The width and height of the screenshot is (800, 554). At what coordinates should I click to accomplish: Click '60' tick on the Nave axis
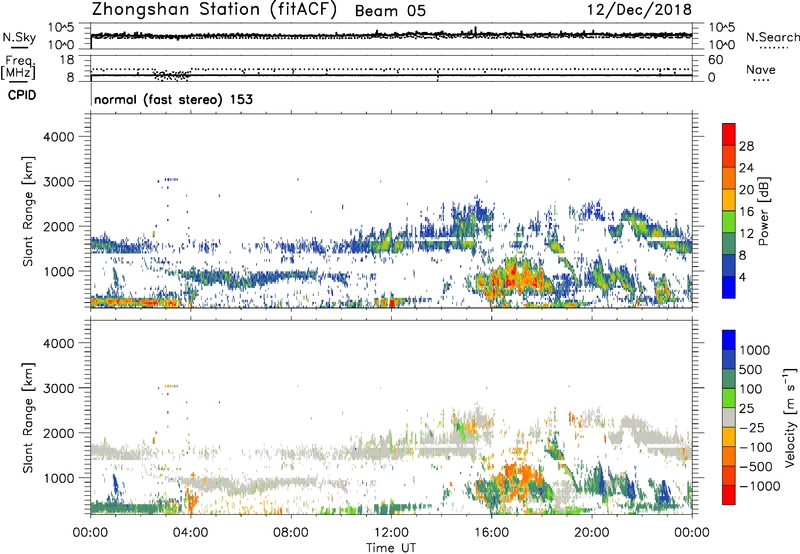[715, 60]
